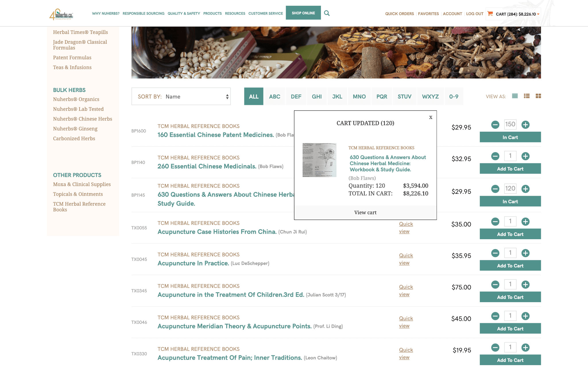Go to Quick Orders
Viewport: 588px width, 368px height.
pyautogui.click(x=399, y=14)
